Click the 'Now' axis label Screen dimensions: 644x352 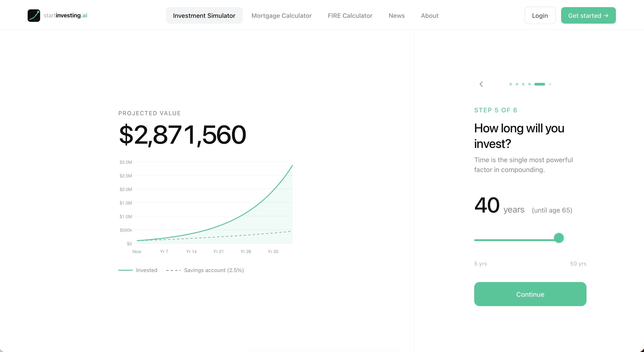pyautogui.click(x=137, y=252)
